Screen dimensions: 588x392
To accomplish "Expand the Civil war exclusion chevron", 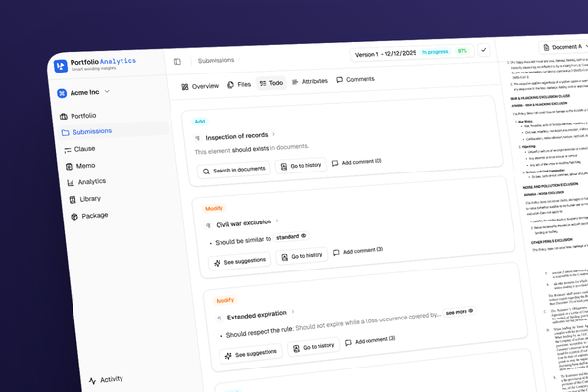I will 277,220.
